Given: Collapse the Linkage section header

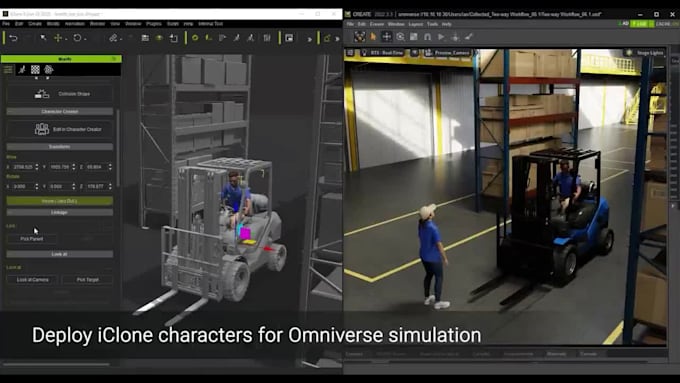Looking at the screenshot, I should coord(60,213).
